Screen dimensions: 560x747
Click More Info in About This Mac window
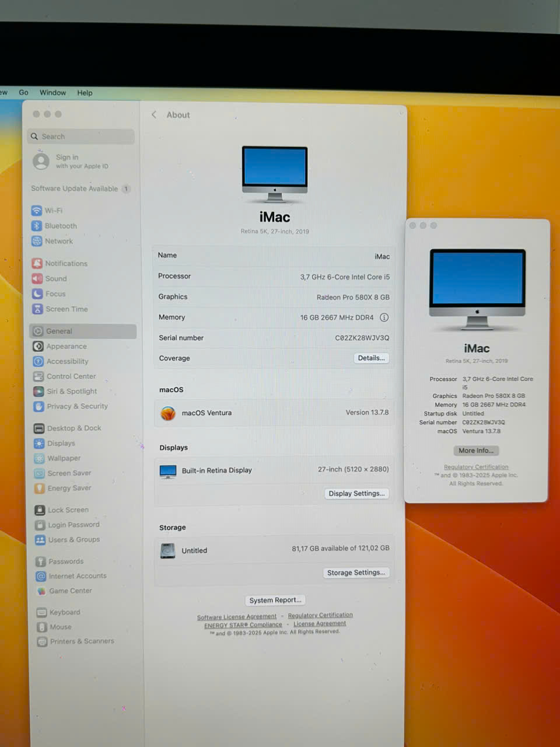tap(476, 451)
